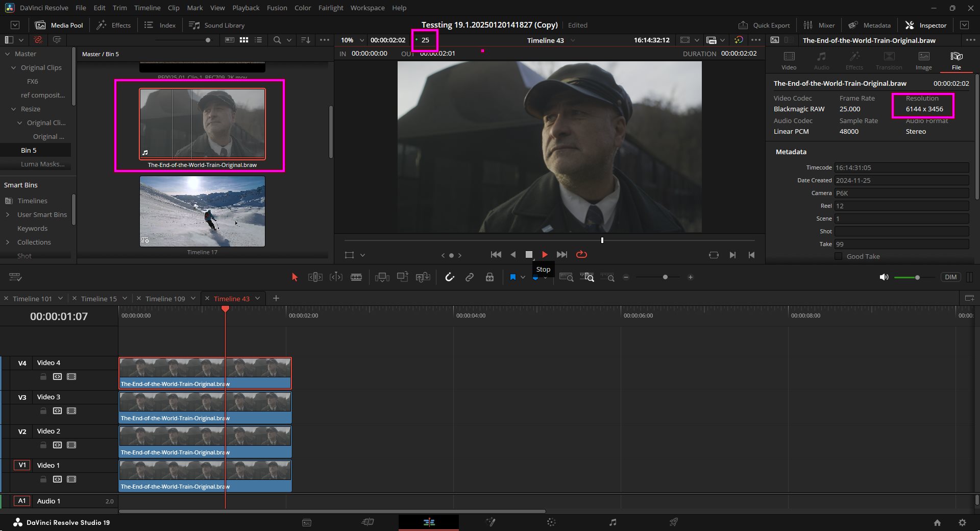
Task: Zoom in timeline with plus button
Action: (691, 277)
